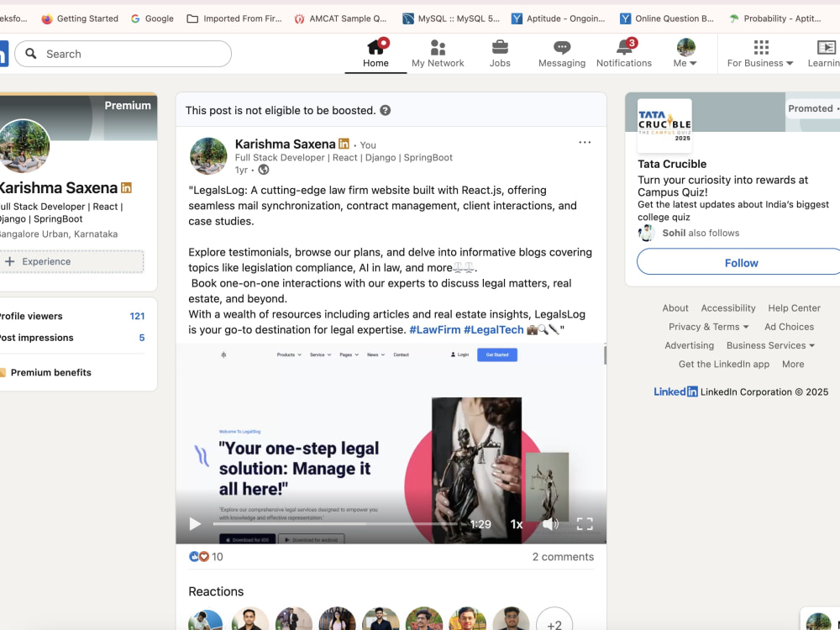This screenshot has height=630, width=840.
Task: Click the video progress bar
Action: 335,524
